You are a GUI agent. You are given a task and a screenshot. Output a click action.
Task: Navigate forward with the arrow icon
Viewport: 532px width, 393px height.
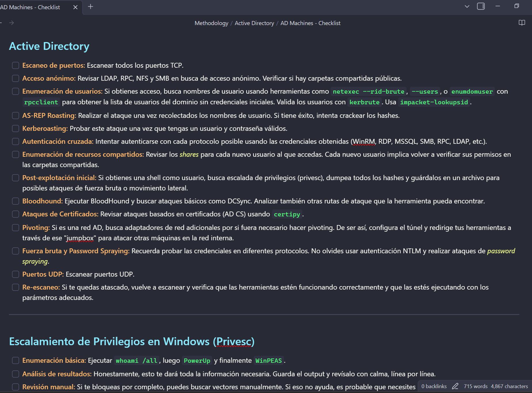point(12,23)
